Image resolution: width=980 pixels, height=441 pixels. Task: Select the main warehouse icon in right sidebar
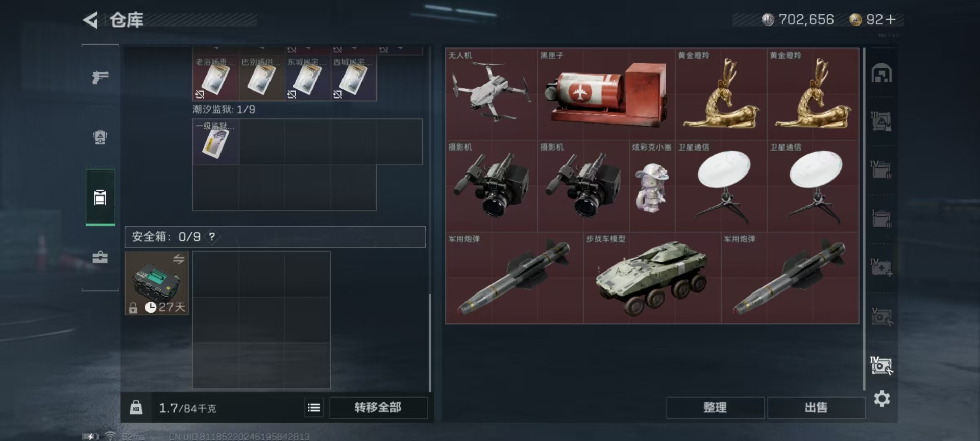(881, 73)
